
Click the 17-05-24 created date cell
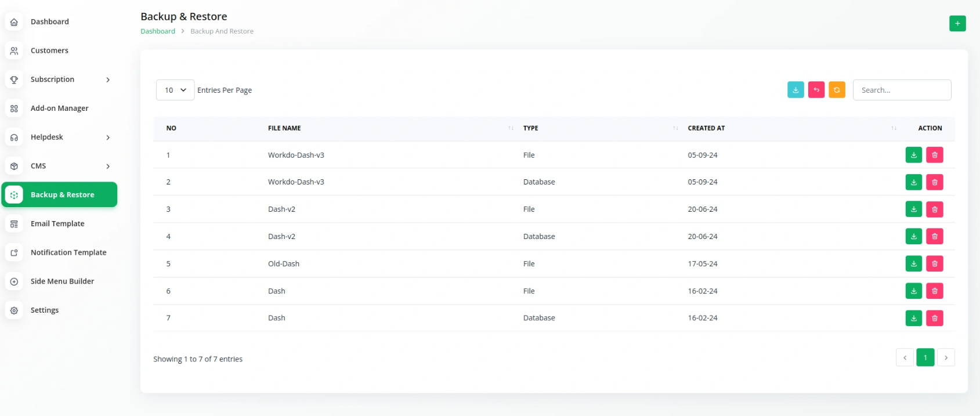(x=703, y=264)
